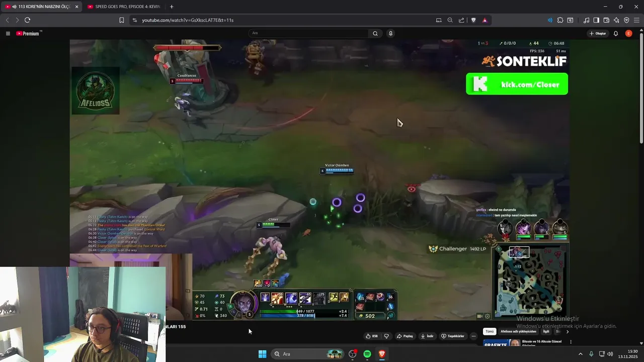Screen dimensions: 644x362
Task: Click the Teşekkürler thanks button
Action: [453, 336]
